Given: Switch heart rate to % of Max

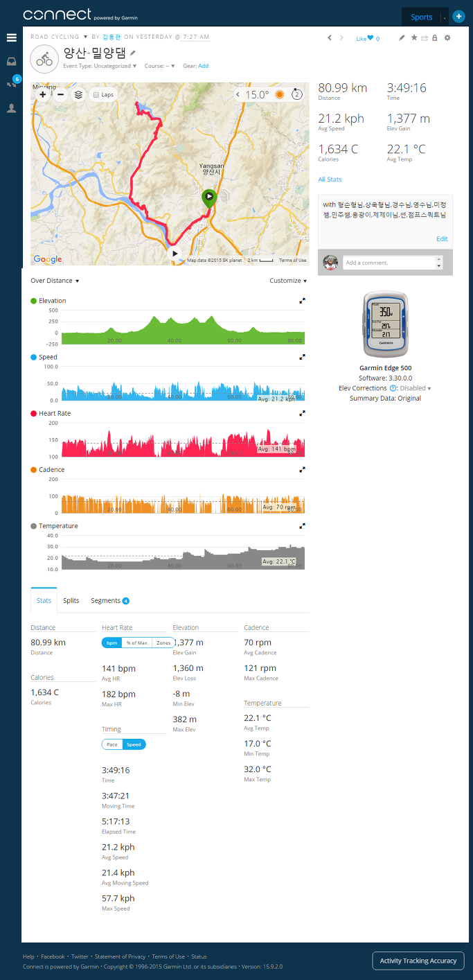Looking at the screenshot, I should click(x=136, y=643).
